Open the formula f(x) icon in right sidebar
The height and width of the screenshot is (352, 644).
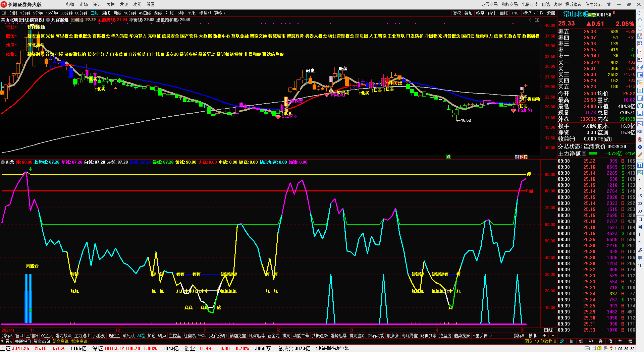640,106
